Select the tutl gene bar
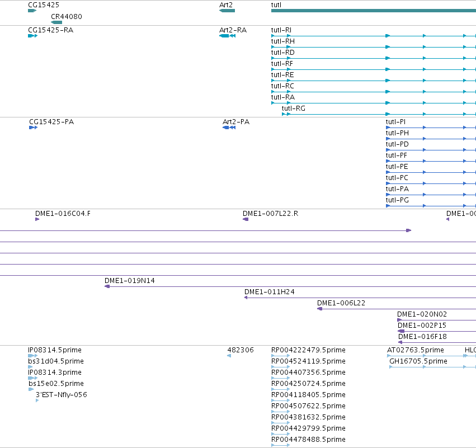The height and width of the screenshot is (448, 476). click(x=374, y=11)
